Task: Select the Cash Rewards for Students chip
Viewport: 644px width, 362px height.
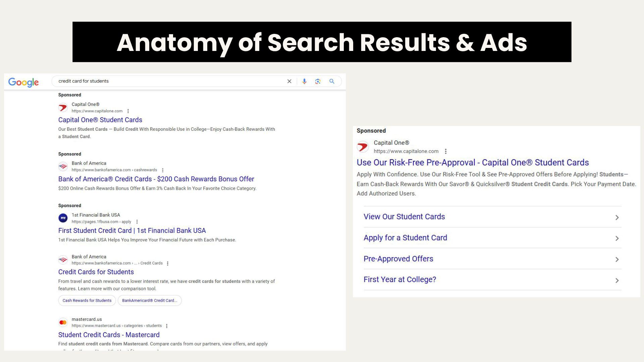Action: click(87, 301)
